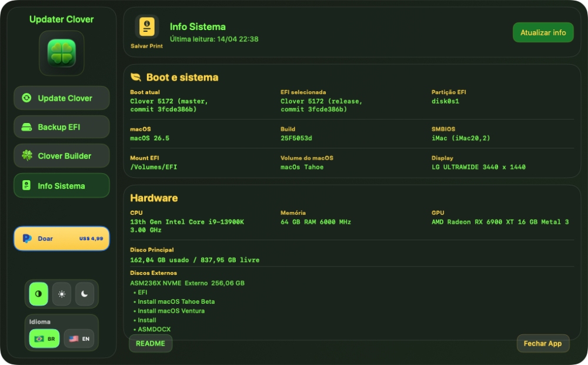Click Boot atual value Clover 5172 (master
This screenshot has width=588, height=365.
169,105
